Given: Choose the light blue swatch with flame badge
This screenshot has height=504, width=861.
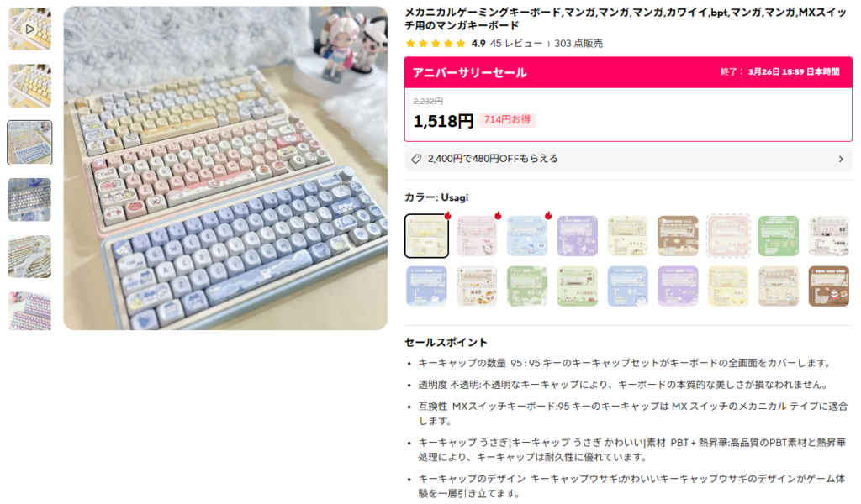Looking at the screenshot, I should (527, 236).
